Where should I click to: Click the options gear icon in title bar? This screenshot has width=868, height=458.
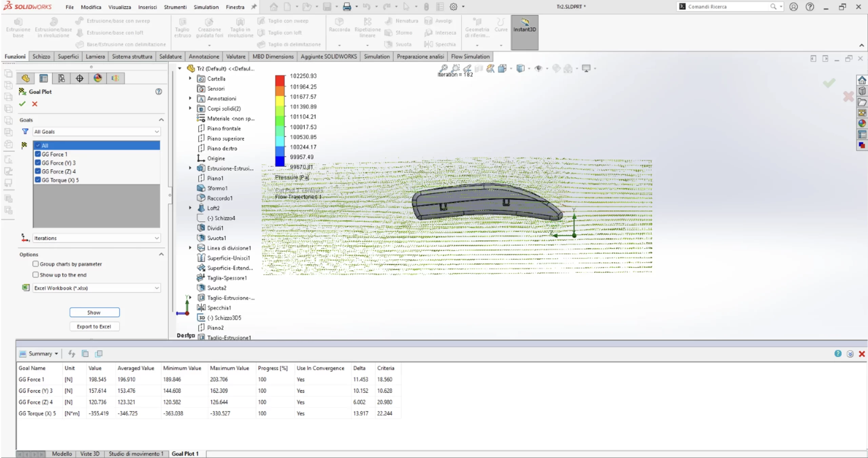[453, 6]
